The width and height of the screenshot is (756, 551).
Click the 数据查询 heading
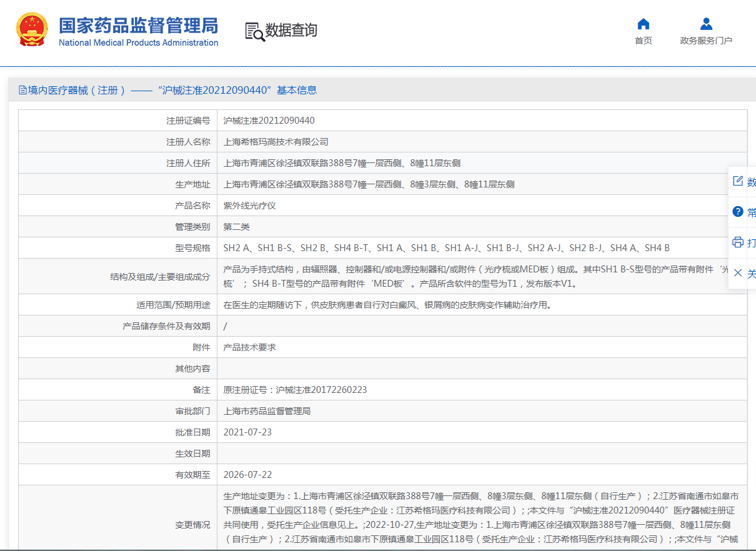(291, 31)
